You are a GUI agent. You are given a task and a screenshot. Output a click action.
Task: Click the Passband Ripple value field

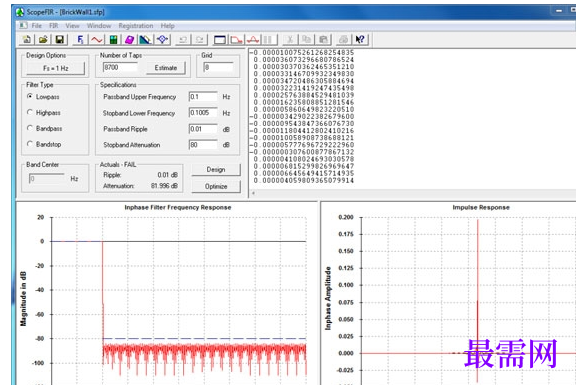[203, 129]
